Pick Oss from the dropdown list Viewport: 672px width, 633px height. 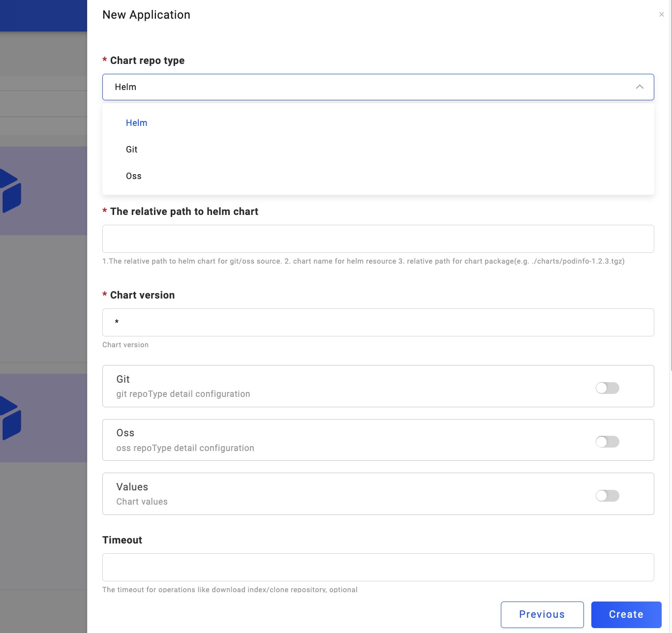click(134, 176)
